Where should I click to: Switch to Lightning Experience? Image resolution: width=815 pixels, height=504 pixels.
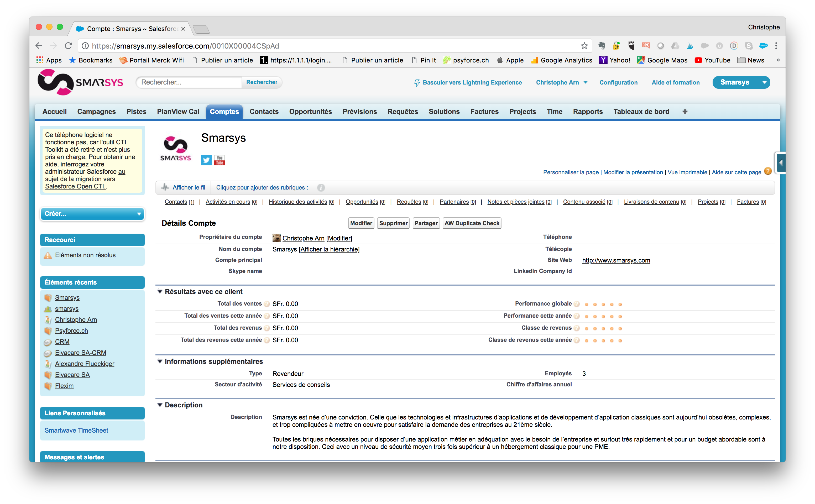click(x=468, y=82)
